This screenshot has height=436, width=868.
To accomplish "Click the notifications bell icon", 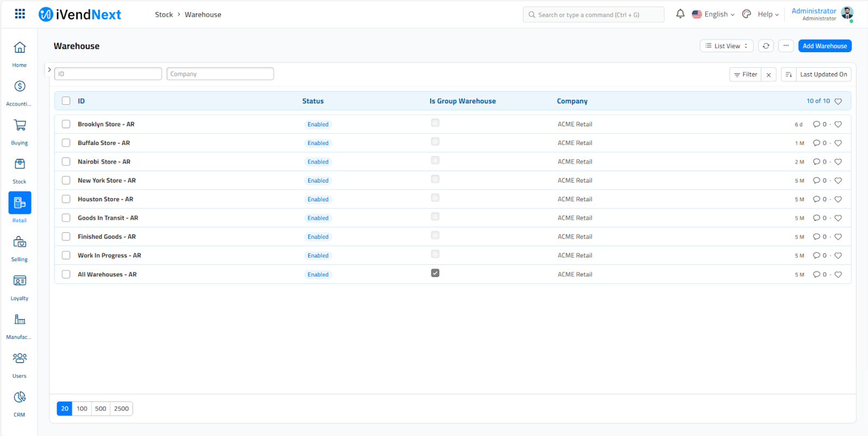I will [680, 14].
